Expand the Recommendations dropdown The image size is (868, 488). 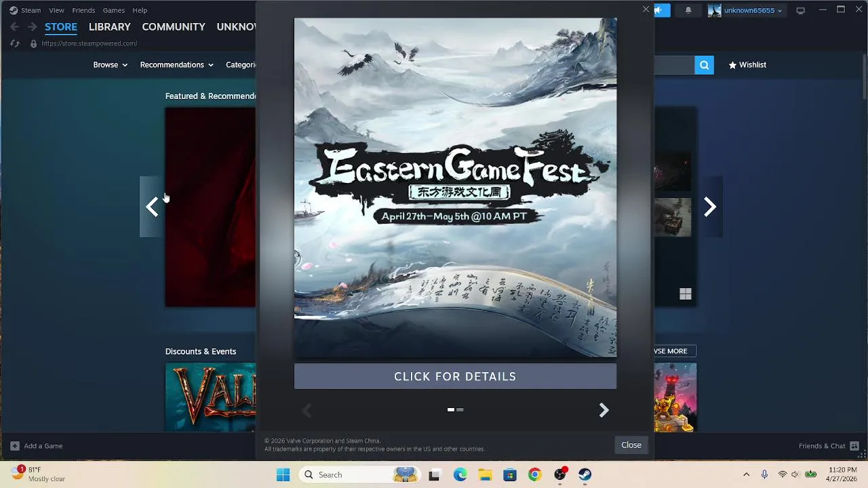click(176, 65)
